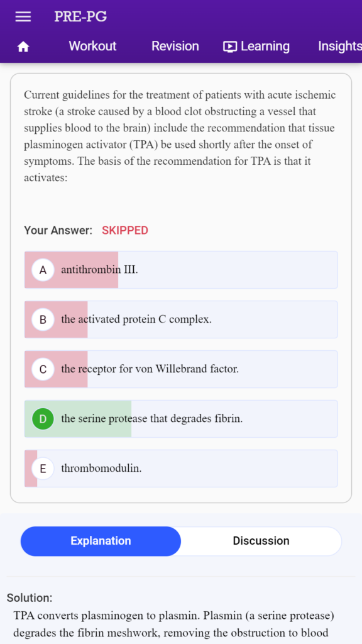
Task: Switch to the Discussion section
Action: [x=261, y=541]
